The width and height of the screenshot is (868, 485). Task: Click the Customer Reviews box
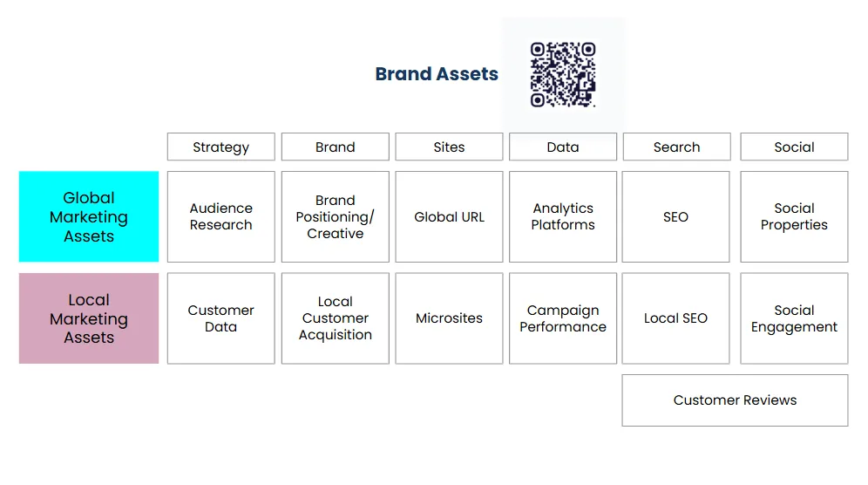click(x=735, y=400)
